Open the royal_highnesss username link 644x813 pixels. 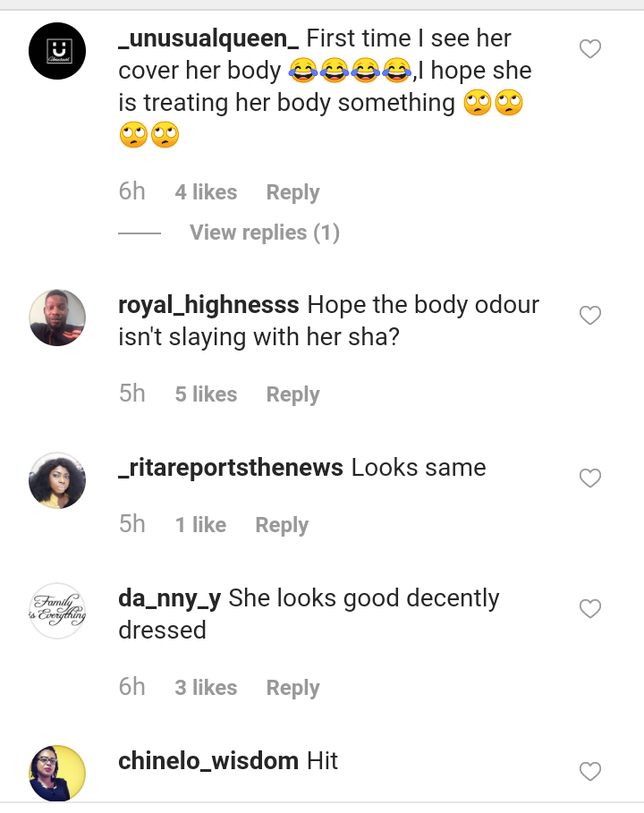click(208, 305)
